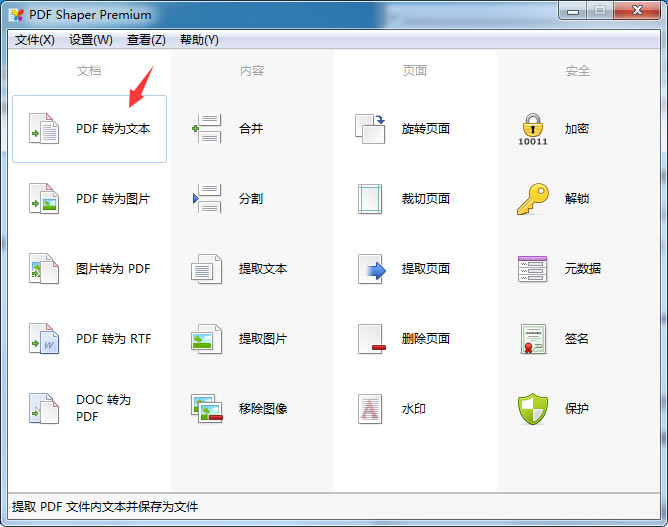Choose the 提取文本 label

point(263,269)
